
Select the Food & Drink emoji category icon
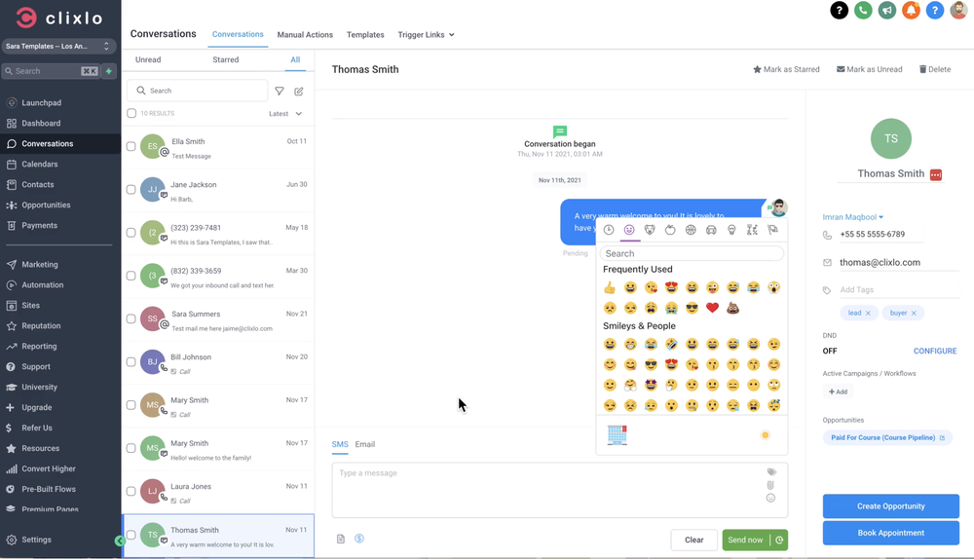[x=670, y=230]
